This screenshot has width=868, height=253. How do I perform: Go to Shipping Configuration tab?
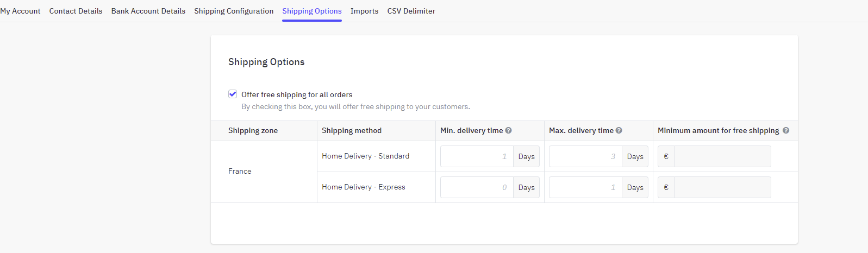pos(234,11)
